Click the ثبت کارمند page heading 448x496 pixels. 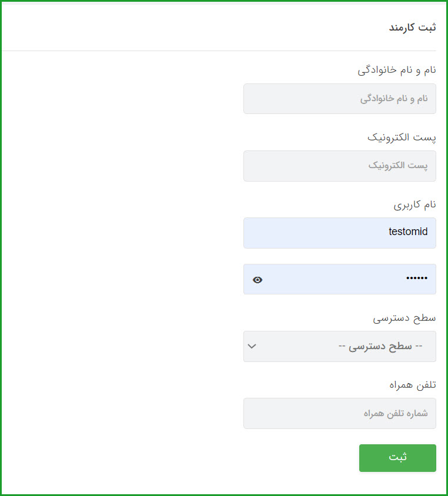[x=412, y=27]
